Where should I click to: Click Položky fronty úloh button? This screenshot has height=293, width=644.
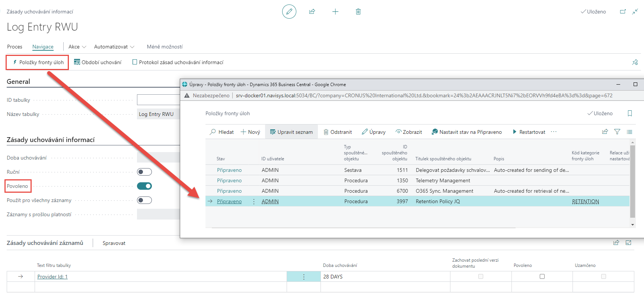click(x=38, y=62)
